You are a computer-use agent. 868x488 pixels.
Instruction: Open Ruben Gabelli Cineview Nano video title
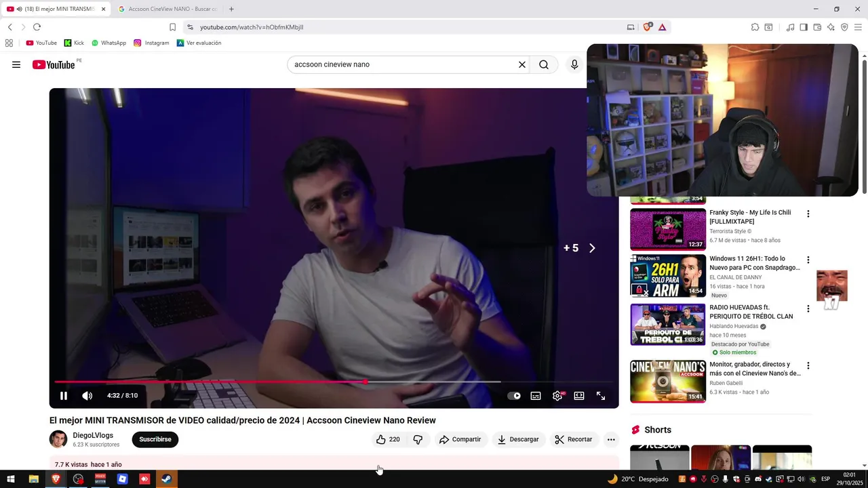coord(755,369)
